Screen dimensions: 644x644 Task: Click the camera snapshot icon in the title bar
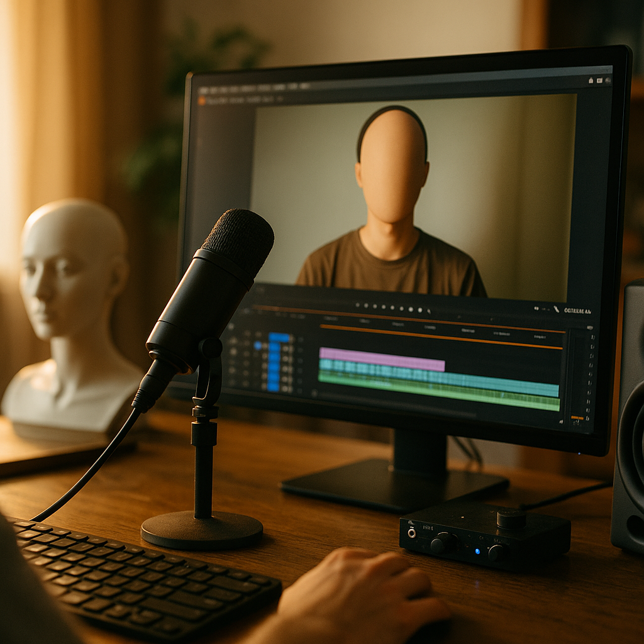coord(601,80)
